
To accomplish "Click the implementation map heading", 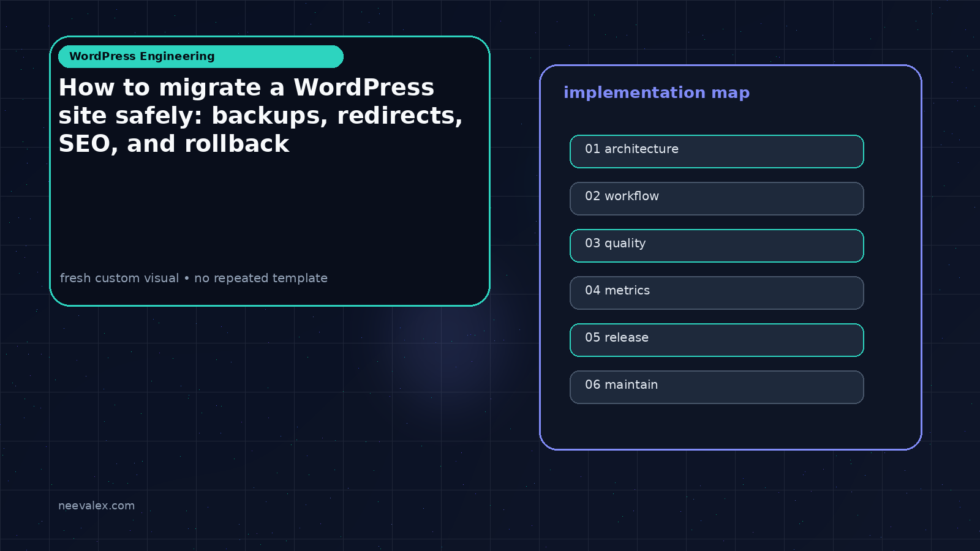I will (657, 92).
